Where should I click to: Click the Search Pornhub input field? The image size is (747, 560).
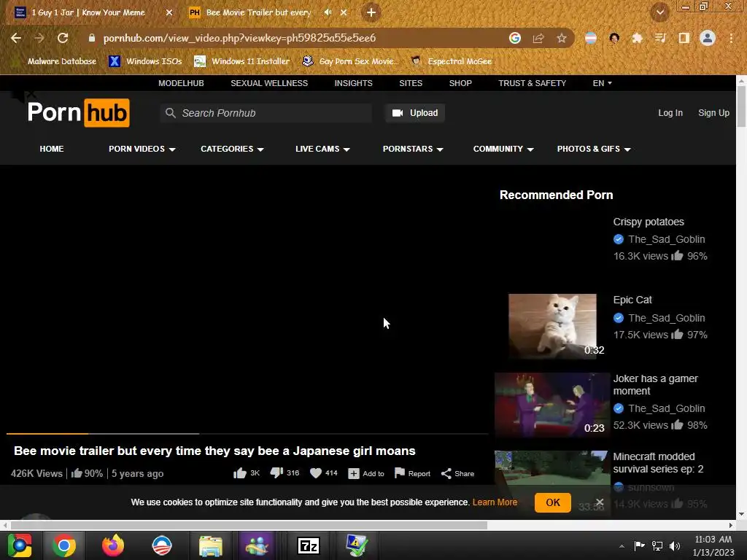tap(266, 113)
